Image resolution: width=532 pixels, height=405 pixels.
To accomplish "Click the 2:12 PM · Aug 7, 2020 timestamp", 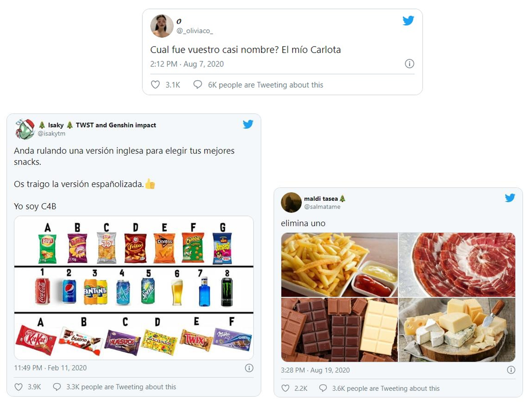I will (x=187, y=64).
